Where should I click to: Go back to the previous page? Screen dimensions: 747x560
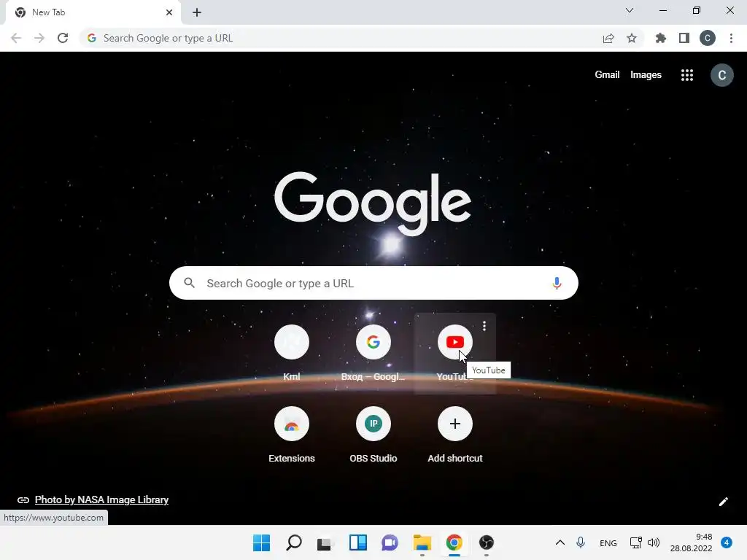tap(16, 38)
